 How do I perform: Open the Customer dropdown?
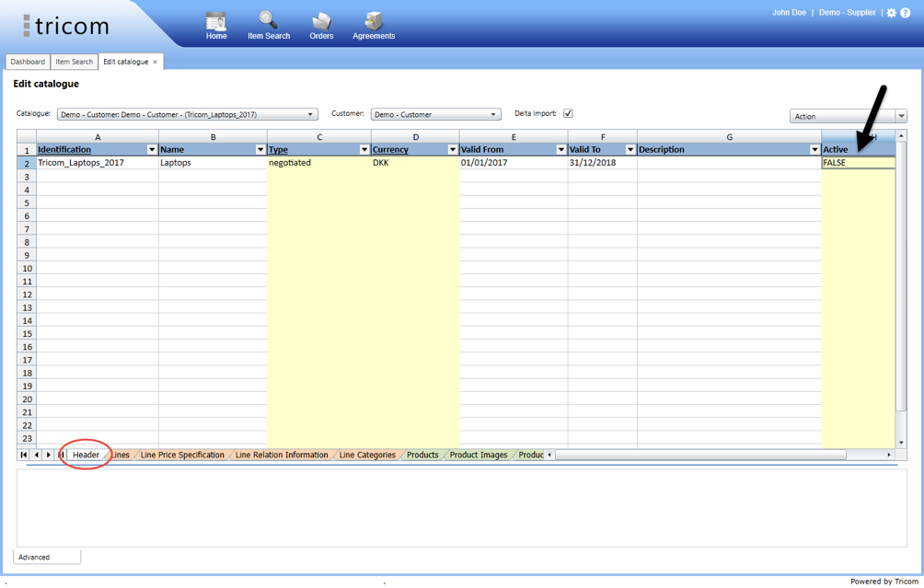click(x=436, y=114)
